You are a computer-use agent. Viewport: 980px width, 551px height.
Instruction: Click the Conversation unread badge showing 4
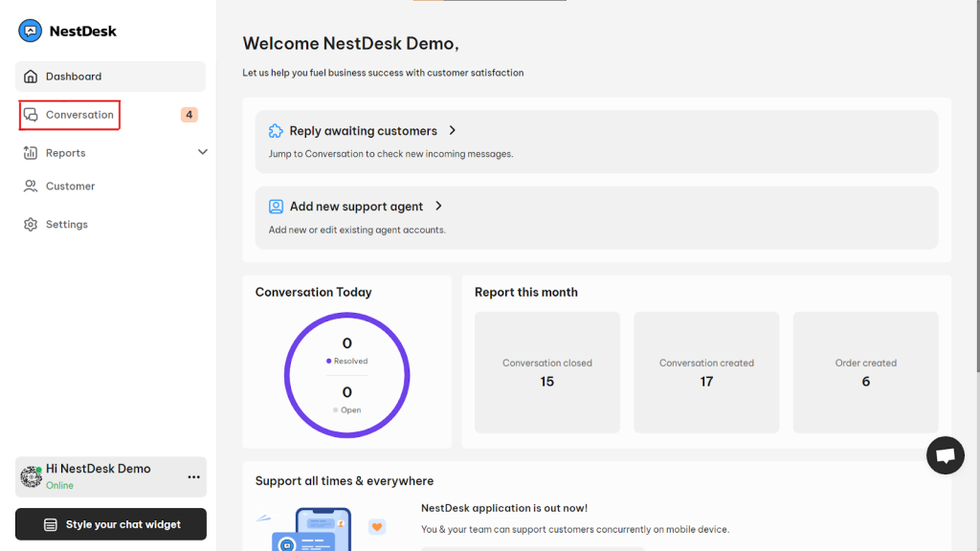189,115
